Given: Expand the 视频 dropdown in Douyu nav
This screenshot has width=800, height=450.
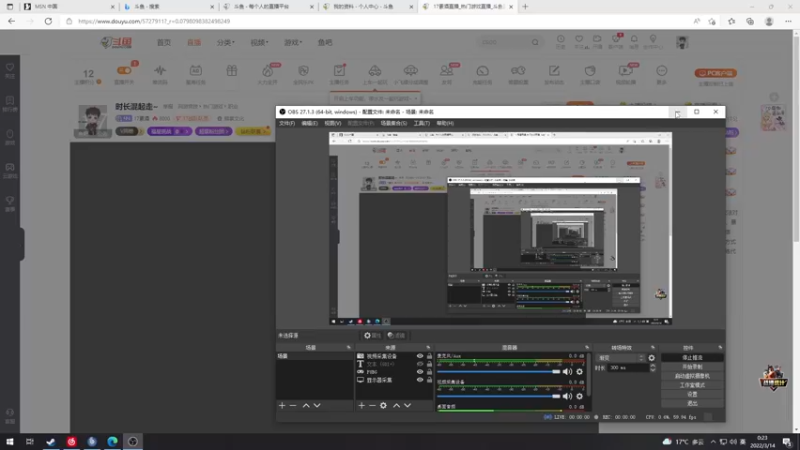Looking at the screenshot, I should click(259, 42).
